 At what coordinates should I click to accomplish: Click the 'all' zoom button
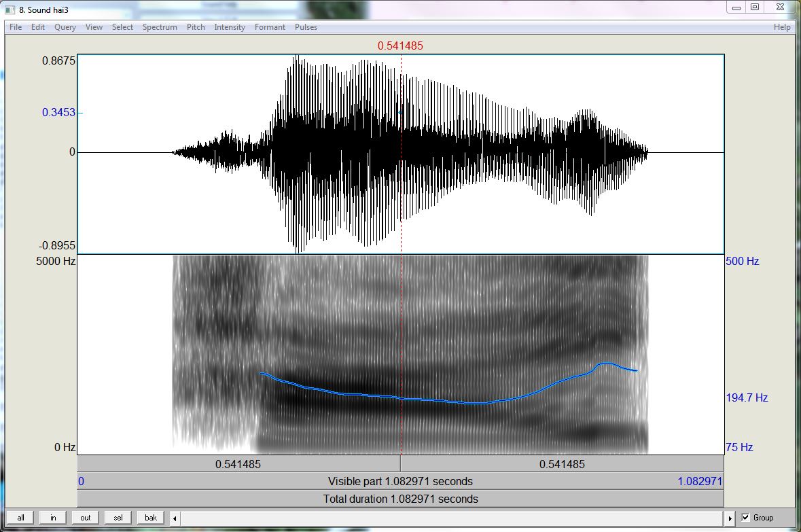(x=20, y=518)
